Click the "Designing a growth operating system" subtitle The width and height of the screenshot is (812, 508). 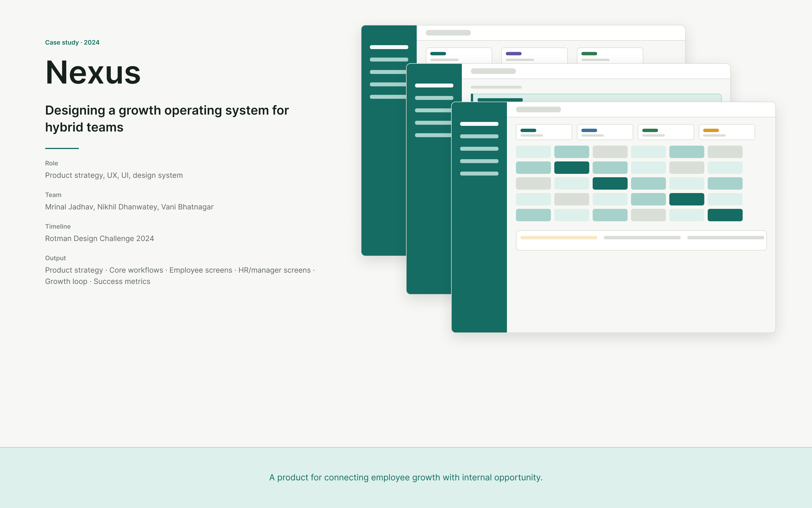point(167,119)
